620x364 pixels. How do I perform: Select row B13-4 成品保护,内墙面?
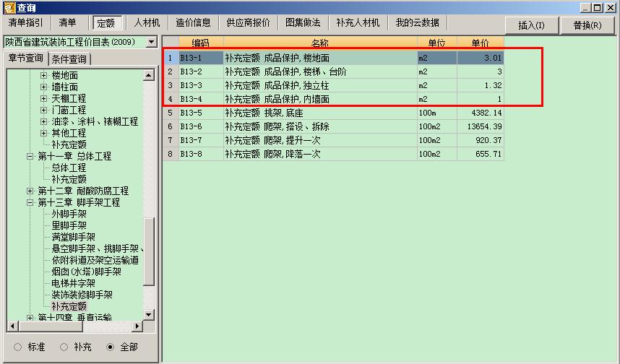tap(333, 99)
